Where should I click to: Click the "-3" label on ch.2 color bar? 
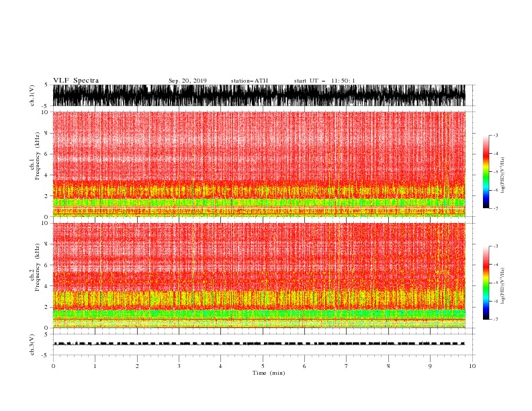(x=495, y=246)
